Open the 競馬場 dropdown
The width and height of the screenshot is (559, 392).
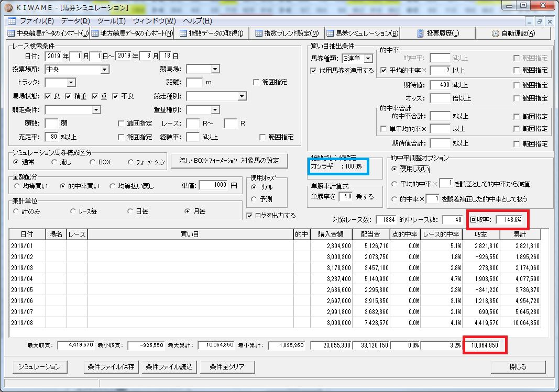point(215,69)
